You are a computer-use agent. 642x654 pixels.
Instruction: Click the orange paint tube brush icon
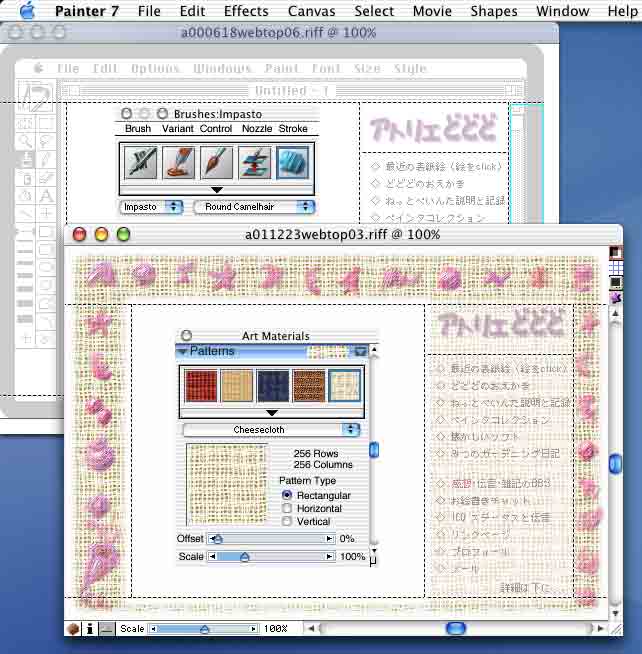(179, 162)
